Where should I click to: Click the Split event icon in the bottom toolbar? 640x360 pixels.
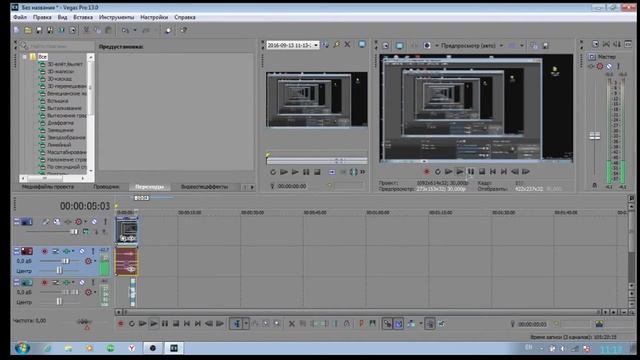point(336,324)
